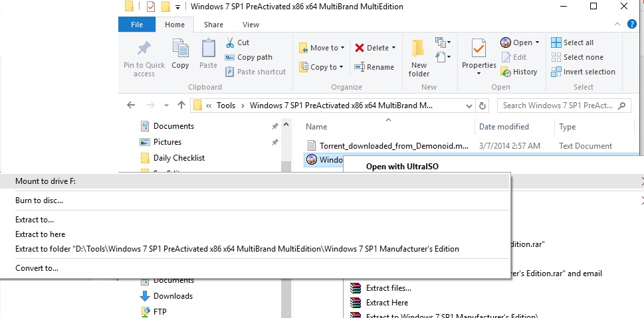Sort files by Date modified column

(504, 127)
